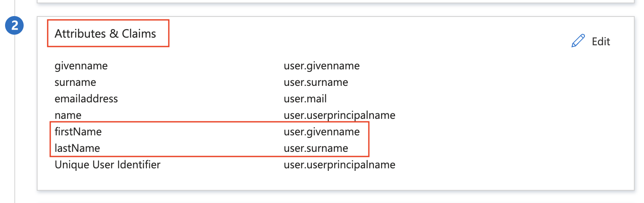Click the givenname claim name
This screenshot has height=203, width=644.
click(81, 66)
